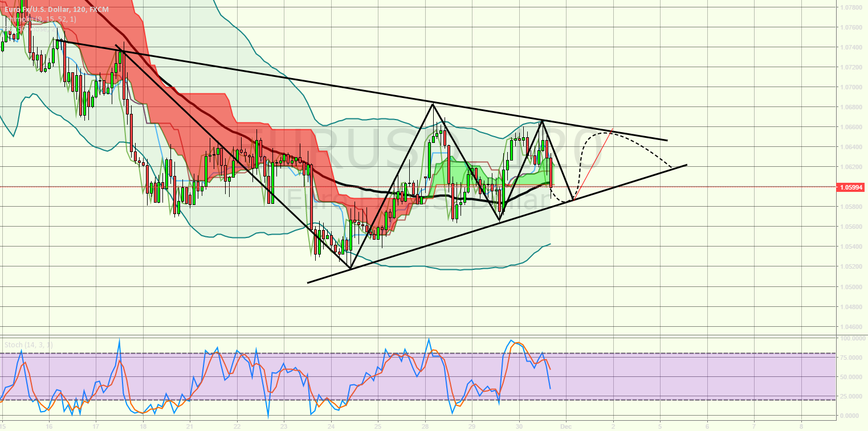Screen dimensions: 868x431
Task: Select date 24 on the time axis
Action: point(331,425)
